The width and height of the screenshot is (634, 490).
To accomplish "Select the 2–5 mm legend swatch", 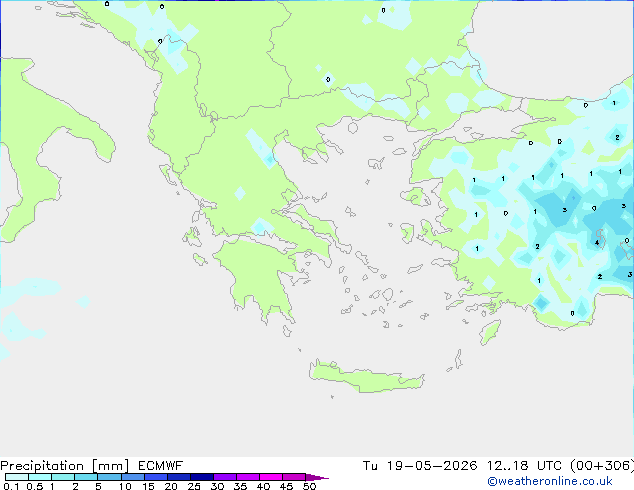I will [86, 477].
